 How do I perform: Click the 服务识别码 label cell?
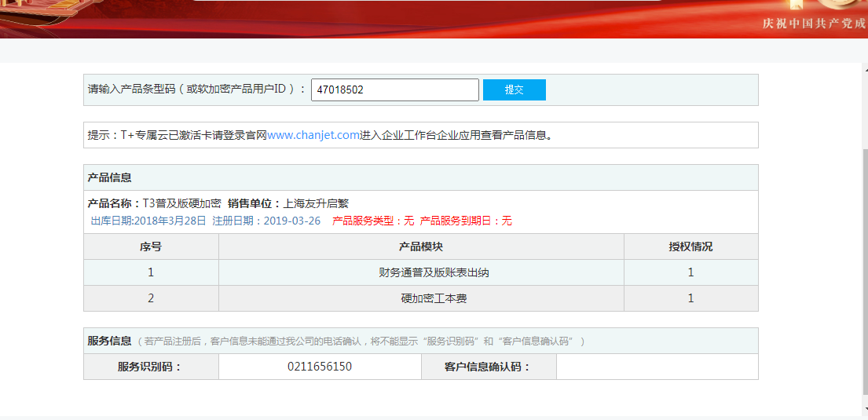click(151, 367)
